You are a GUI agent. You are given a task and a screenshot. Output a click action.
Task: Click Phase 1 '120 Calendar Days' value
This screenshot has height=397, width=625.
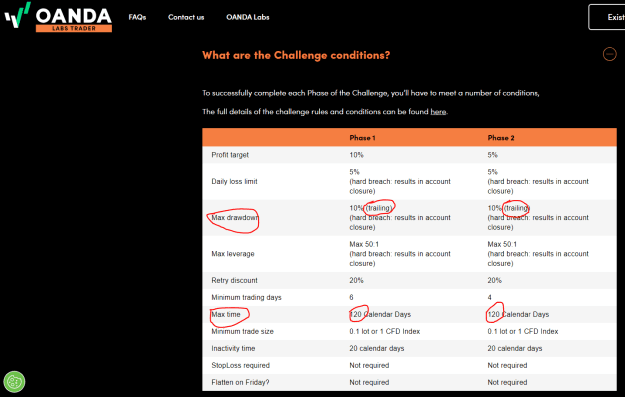[x=380, y=314]
